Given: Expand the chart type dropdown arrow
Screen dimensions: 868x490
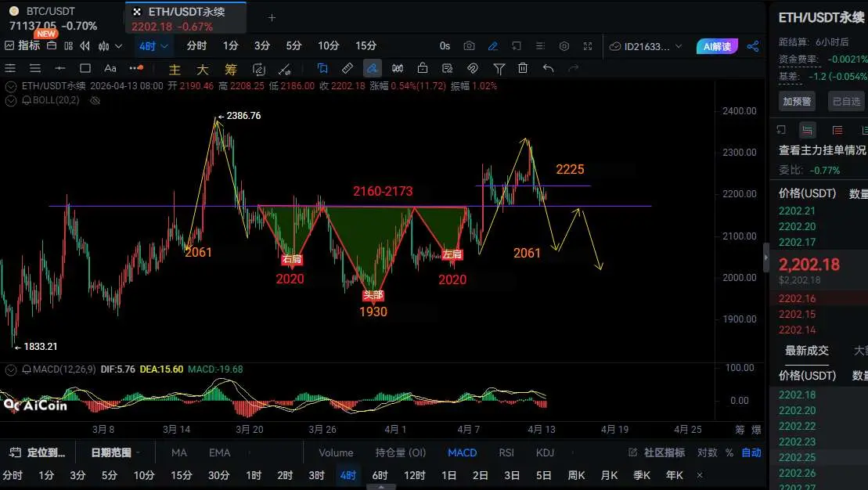Looking at the screenshot, I should [118, 46].
